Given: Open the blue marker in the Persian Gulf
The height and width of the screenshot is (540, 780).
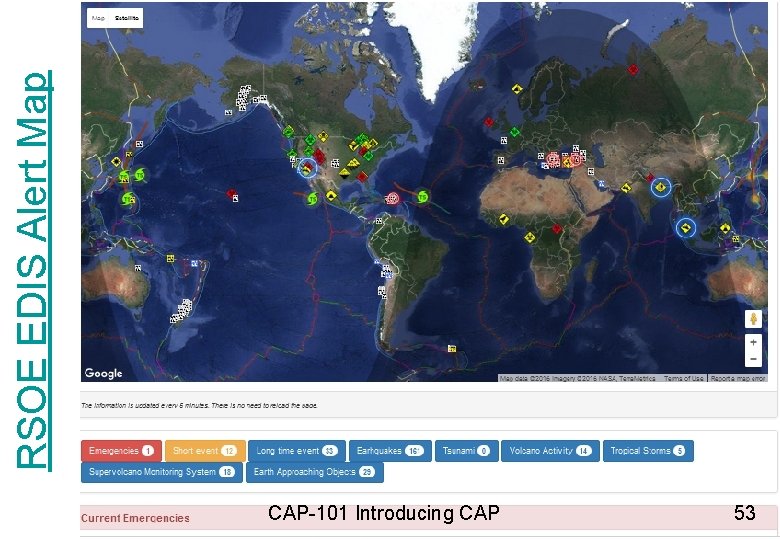Looking at the screenshot, I should (601, 184).
